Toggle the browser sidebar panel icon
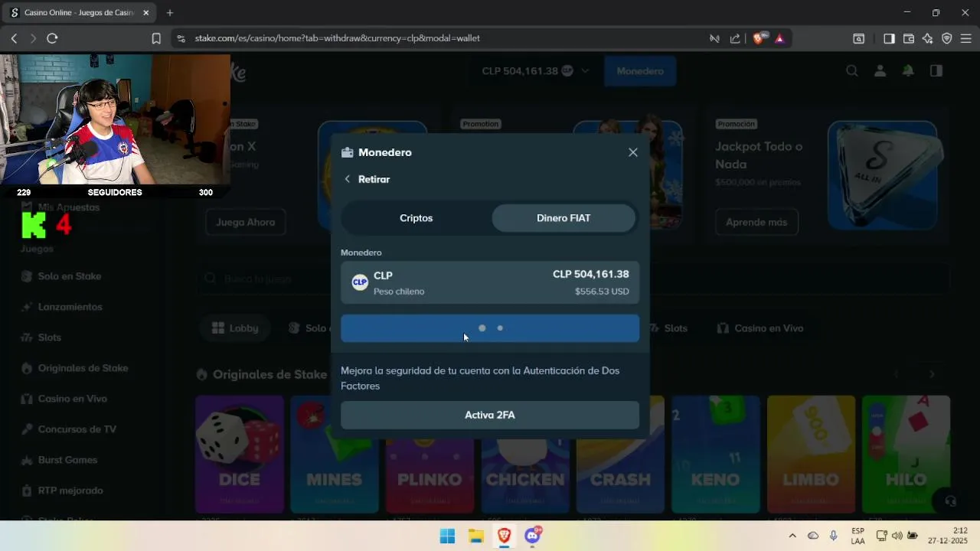The height and width of the screenshot is (551, 980). coord(889,38)
